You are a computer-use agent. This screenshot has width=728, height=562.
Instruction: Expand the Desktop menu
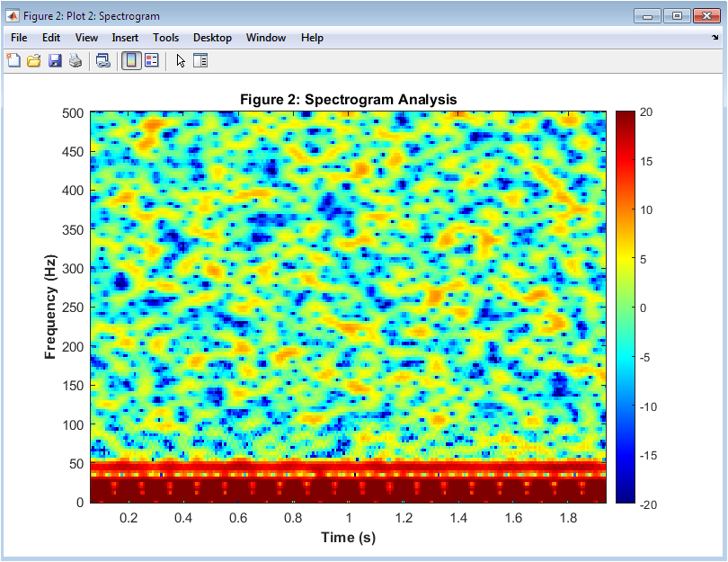pyautogui.click(x=212, y=38)
